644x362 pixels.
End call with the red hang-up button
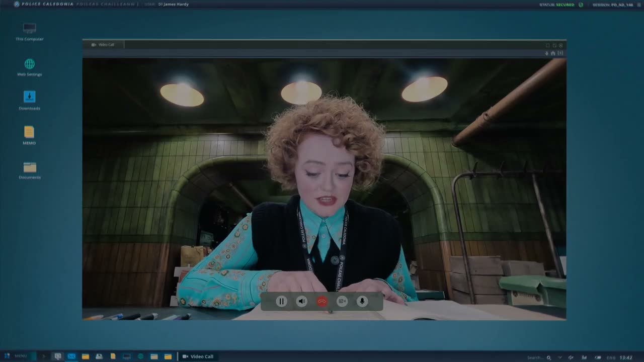(x=322, y=301)
